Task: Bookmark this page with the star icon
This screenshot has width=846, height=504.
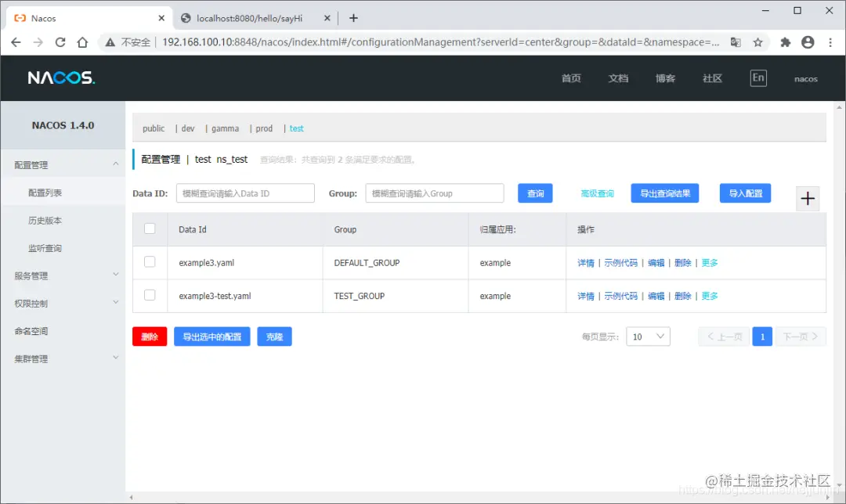Action: coord(758,42)
